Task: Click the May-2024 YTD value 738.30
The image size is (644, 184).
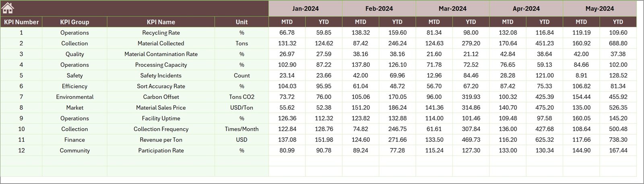Action: point(618,140)
